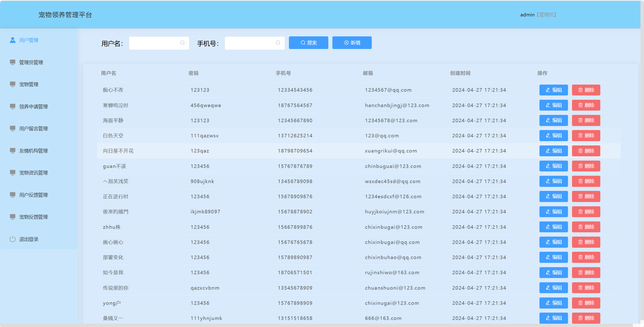The width and height of the screenshot is (644, 327).
Task: Focus the 用户名 input field
Action: pos(154,43)
